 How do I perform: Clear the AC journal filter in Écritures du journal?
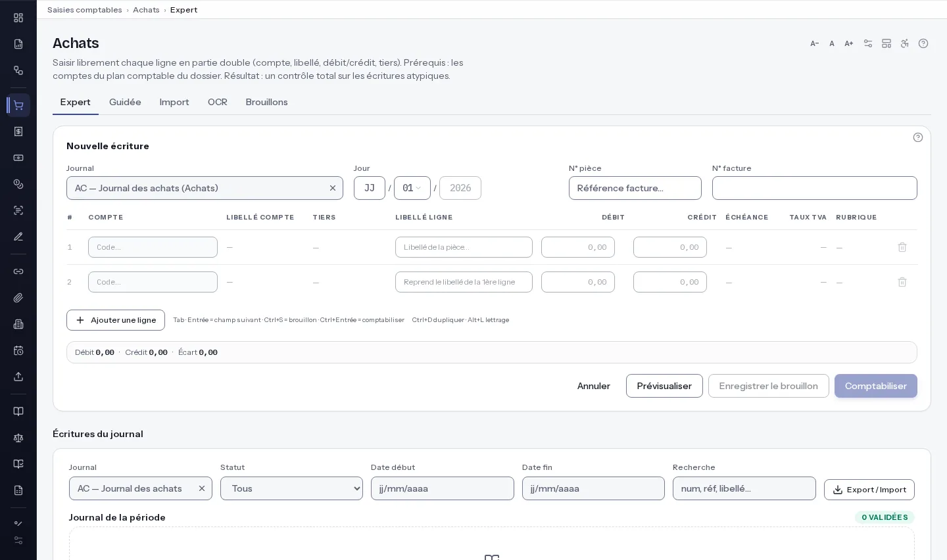pos(202,488)
